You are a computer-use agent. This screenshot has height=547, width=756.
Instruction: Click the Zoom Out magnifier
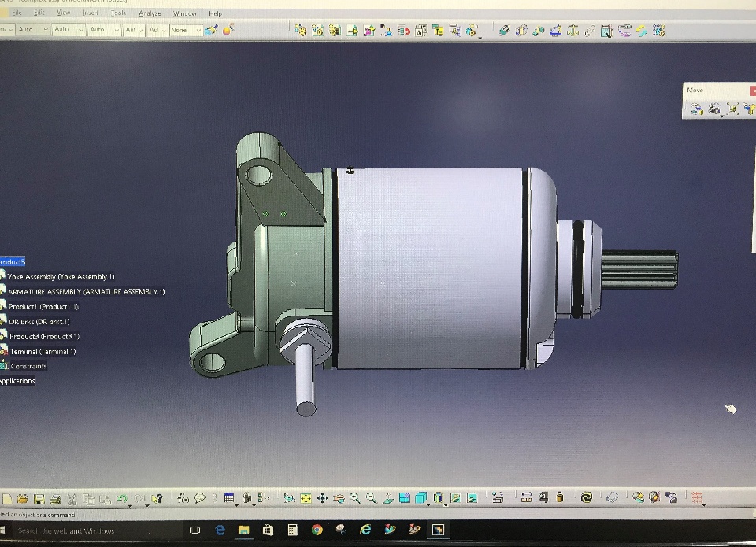click(x=371, y=498)
